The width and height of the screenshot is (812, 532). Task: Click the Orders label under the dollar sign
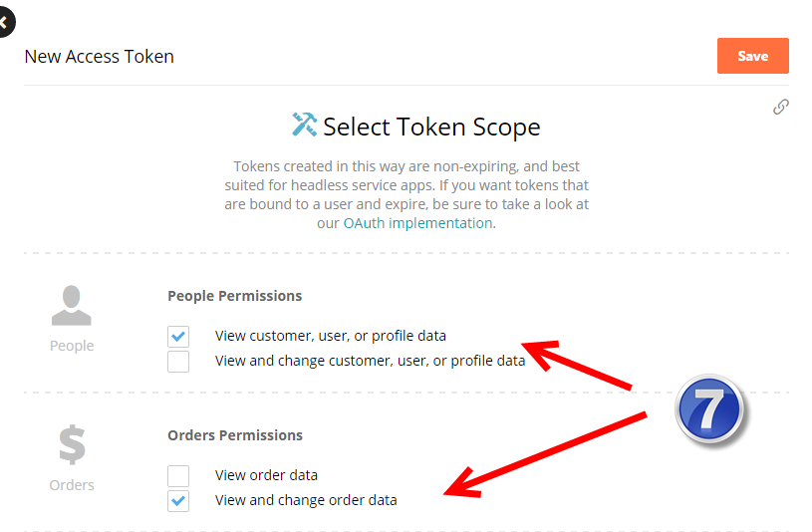(x=72, y=485)
